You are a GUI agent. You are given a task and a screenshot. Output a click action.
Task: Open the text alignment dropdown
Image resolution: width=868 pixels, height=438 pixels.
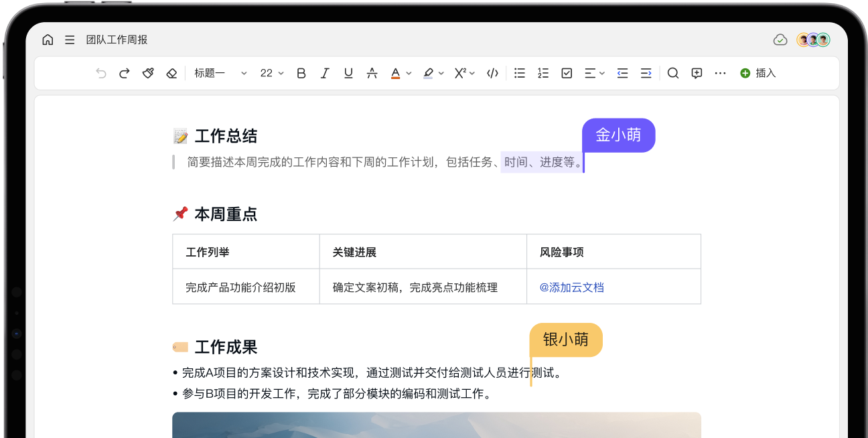pos(594,74)
